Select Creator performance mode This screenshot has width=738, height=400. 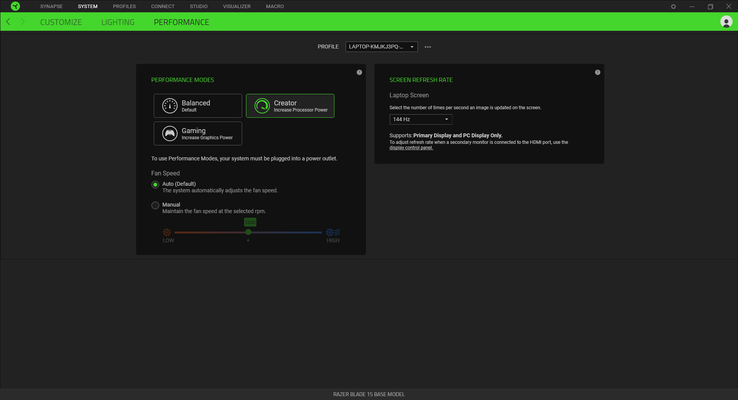coord(290,105)
